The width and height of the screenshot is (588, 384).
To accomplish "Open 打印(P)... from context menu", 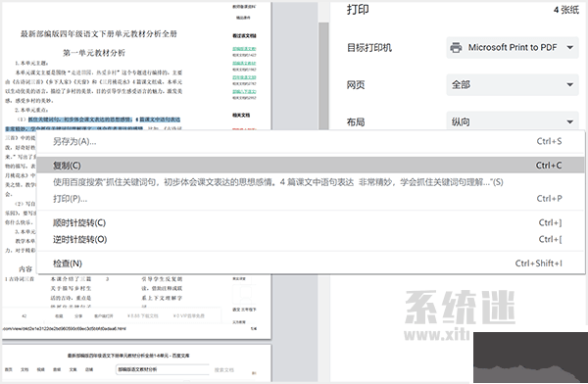I will pos(311,199).
